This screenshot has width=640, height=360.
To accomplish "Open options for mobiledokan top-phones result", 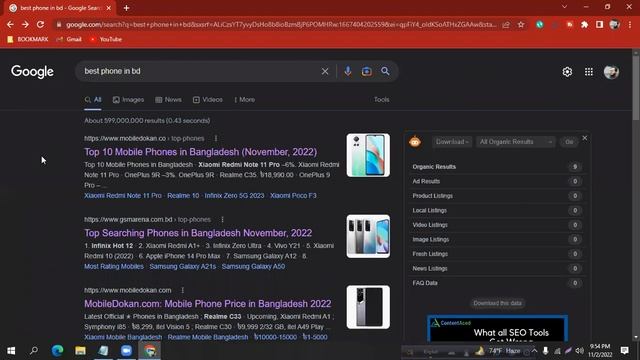I will tap(216, 138).
